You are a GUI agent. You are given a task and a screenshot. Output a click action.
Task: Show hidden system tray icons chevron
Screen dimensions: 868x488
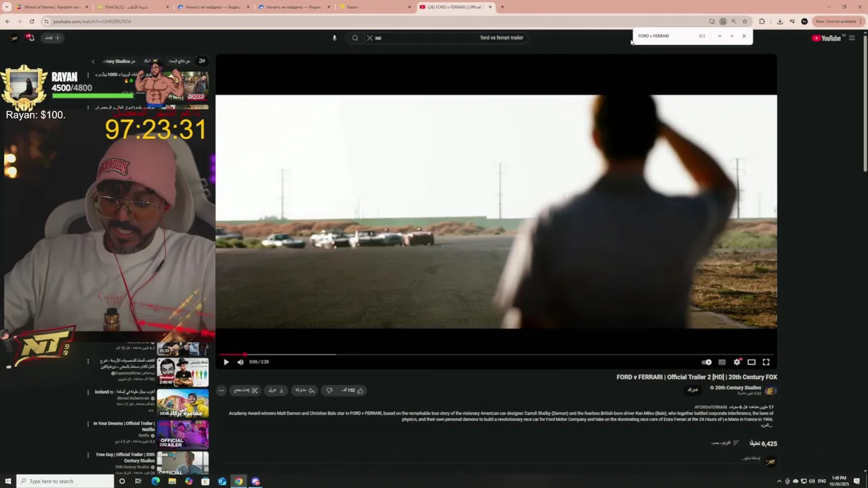tap(778, 481)
